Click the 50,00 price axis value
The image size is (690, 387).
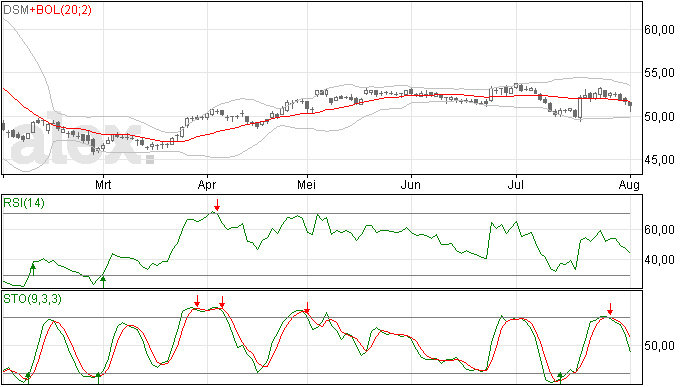pos(659,117)
